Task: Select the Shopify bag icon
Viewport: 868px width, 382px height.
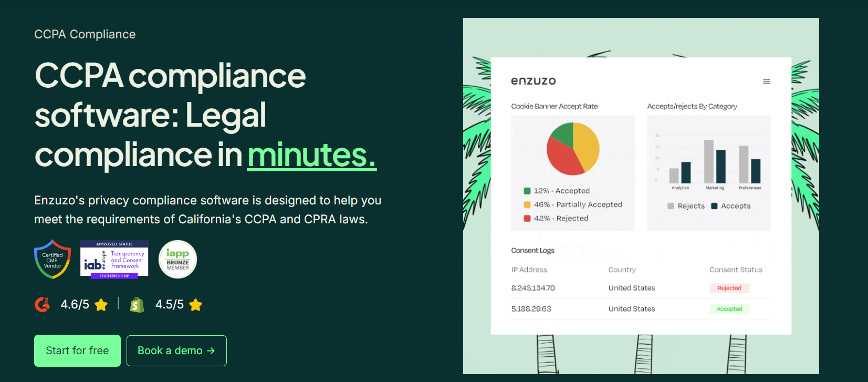Action: coord(137,304)
